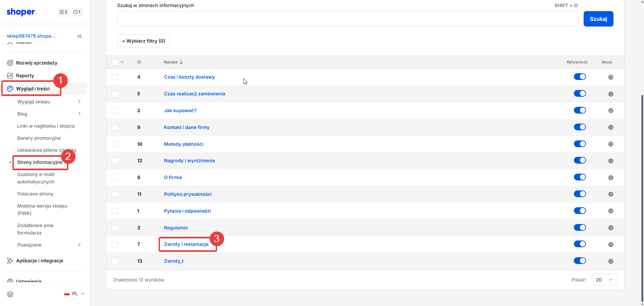Expand Powiązane submenu chevron
Image resolution: width=644 pixels, height=306 pixels.
(x=79, y=245)
